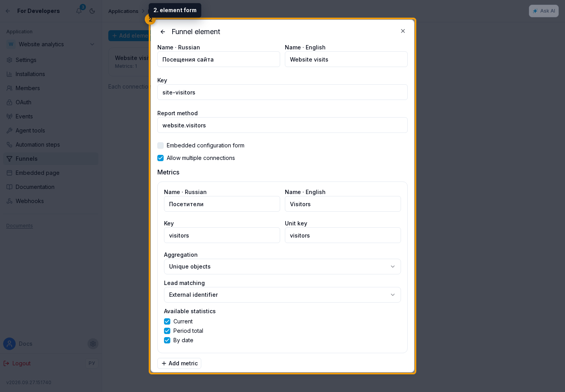
Task: Expand the Website analytics application selector
Action: tap(51, 44)
